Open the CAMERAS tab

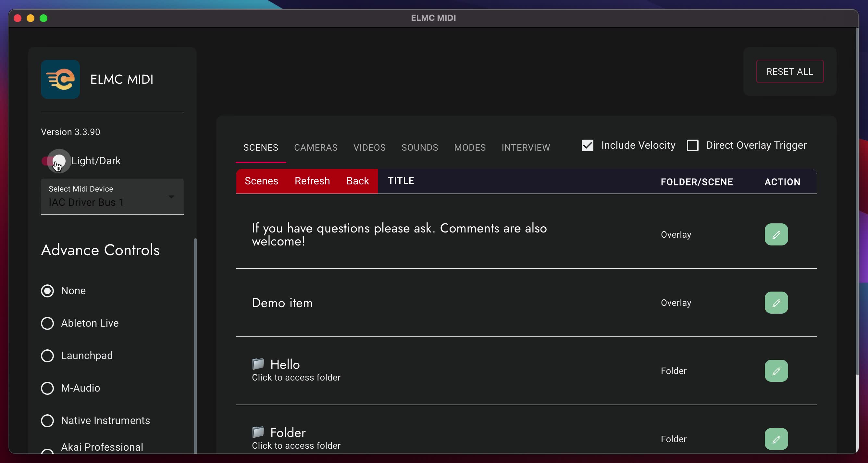click(x=316, y=148)
